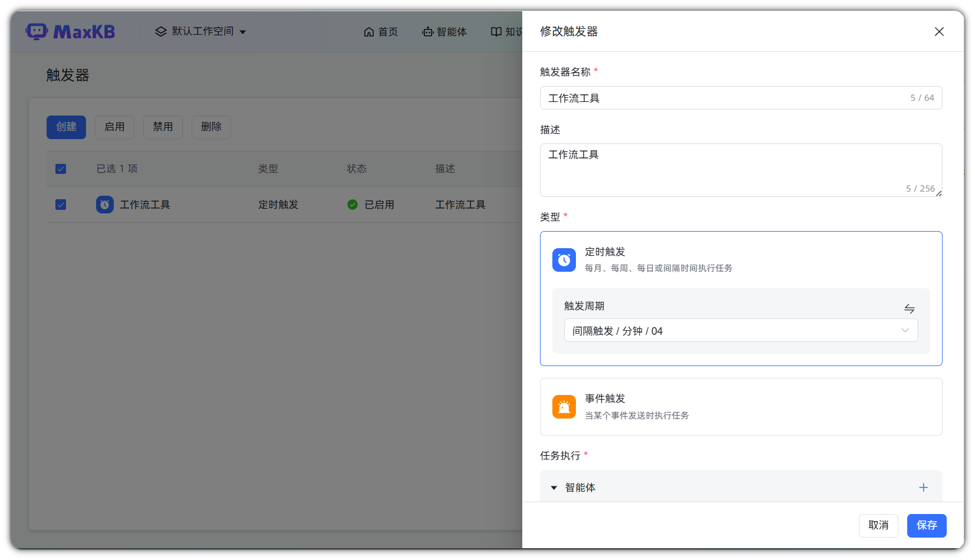Viewport: 975px width, 560px height.
Task: Click the book icon in navbar
Action: [496, 32]
